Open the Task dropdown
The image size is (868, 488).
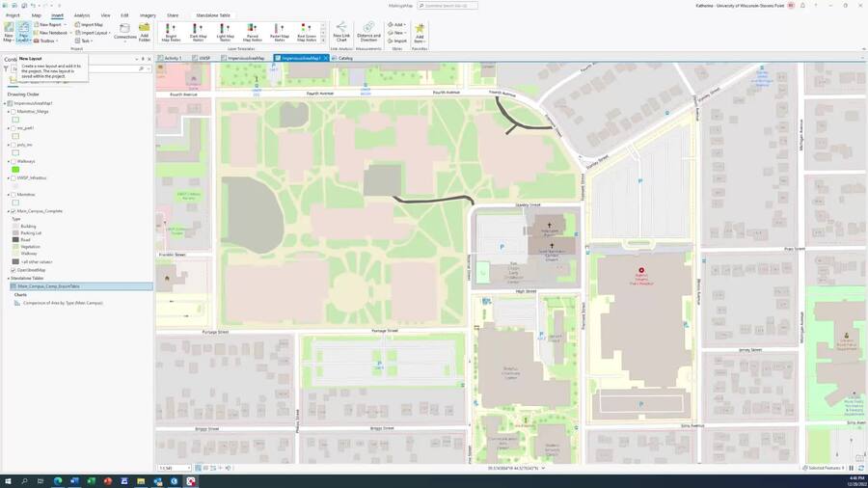coord(83,41)
